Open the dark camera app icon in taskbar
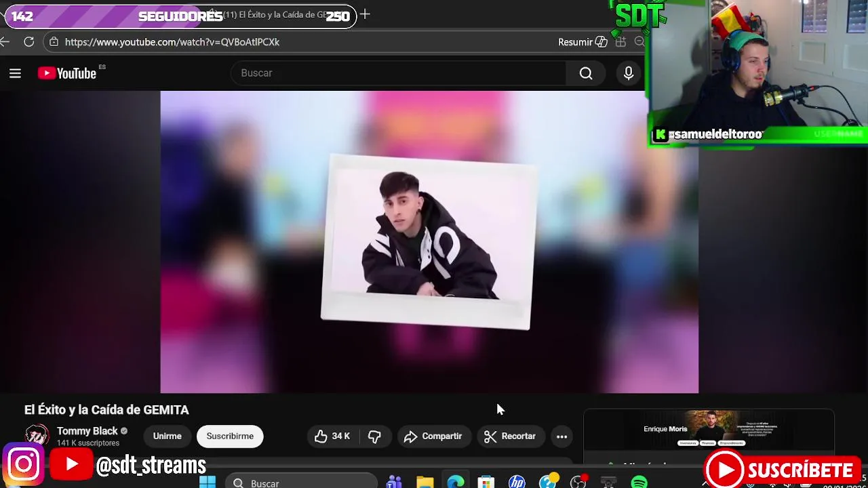868x488 pixels. point(609,483)
